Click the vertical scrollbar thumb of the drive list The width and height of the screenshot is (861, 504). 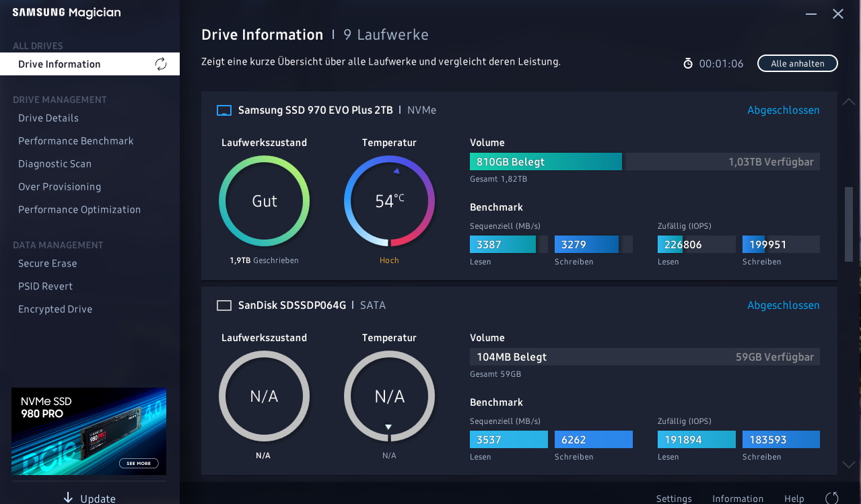click(849, 225)
